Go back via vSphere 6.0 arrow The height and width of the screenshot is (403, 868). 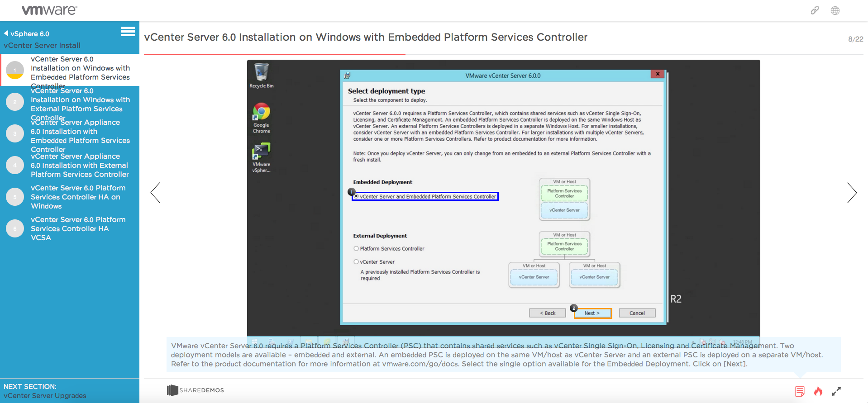[26, 33]
